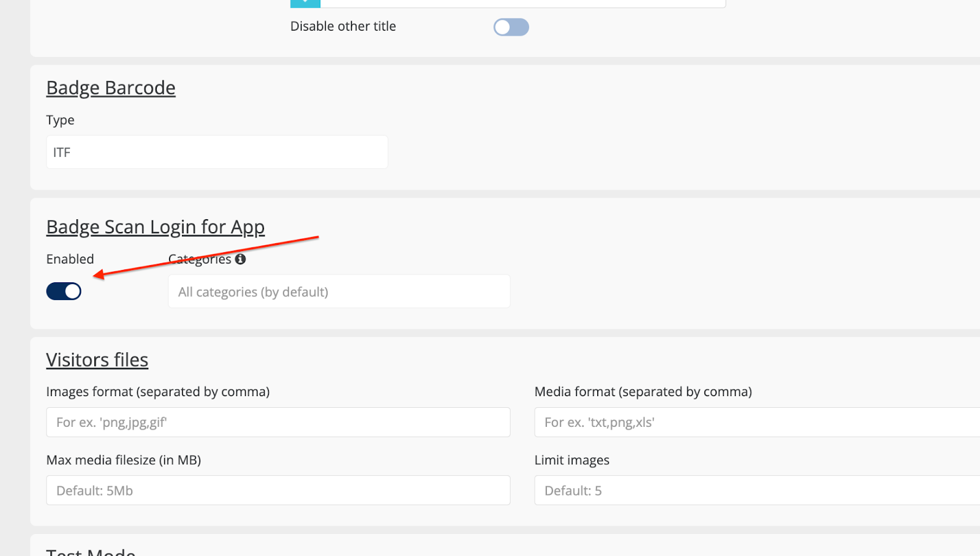The height and width of the screenshot is (556, 980).
Task: Disable the Badge Scan Login Enabled toggle
Action: pyautogui.click(x=64, y=291)
